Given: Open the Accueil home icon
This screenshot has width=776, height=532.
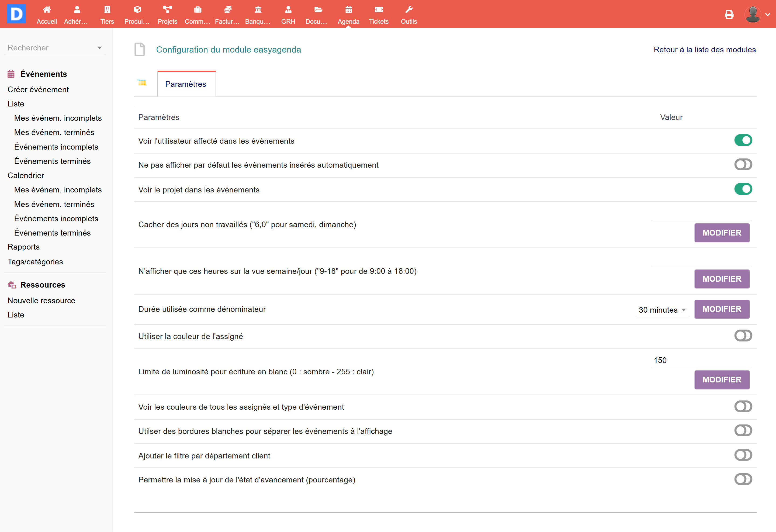Looking at the screenshot, I should click(47, 10).
